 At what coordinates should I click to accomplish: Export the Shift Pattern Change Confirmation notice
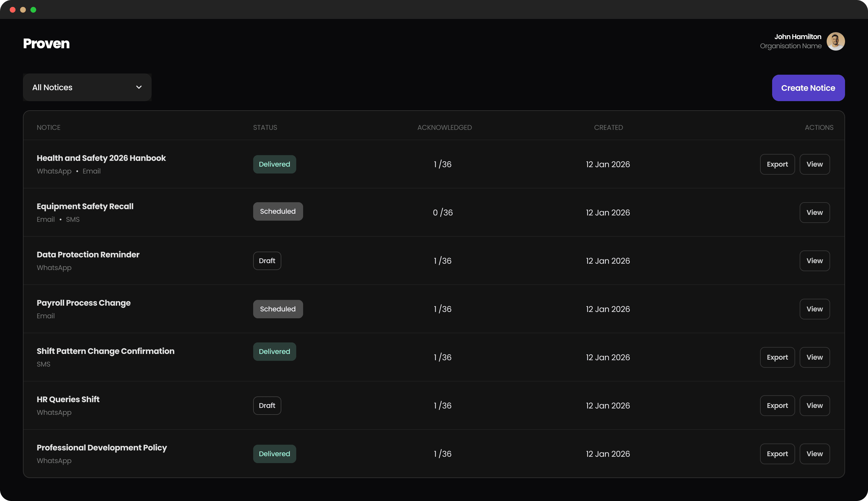777,357
